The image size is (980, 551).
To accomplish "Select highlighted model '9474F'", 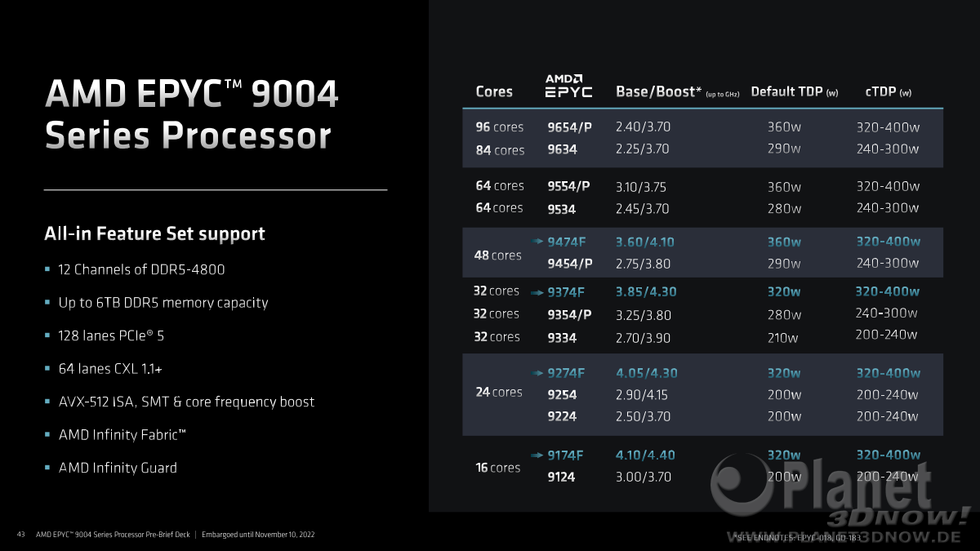I will (x=566, y=242).
